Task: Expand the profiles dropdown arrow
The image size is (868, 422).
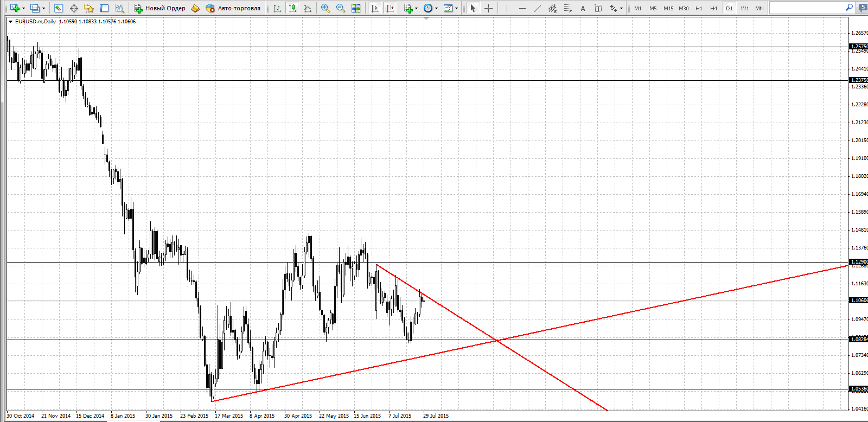Action: click(43, 8)
